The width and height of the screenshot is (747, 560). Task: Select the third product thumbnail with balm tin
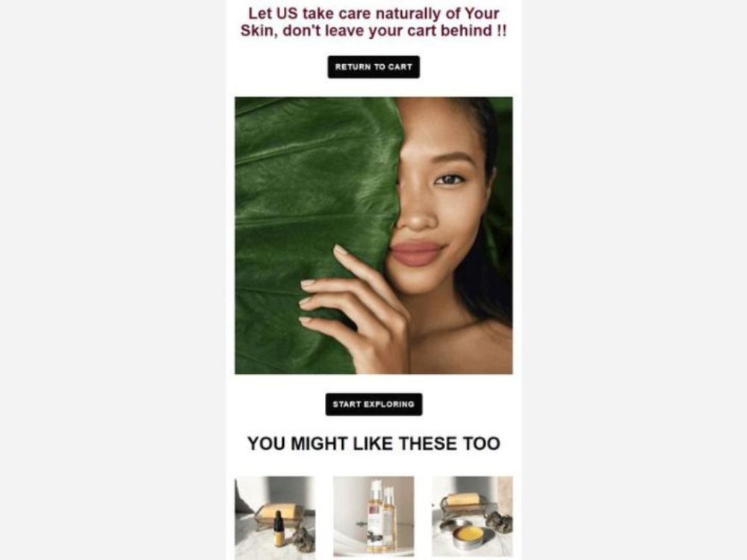click(x=473, y=516)
